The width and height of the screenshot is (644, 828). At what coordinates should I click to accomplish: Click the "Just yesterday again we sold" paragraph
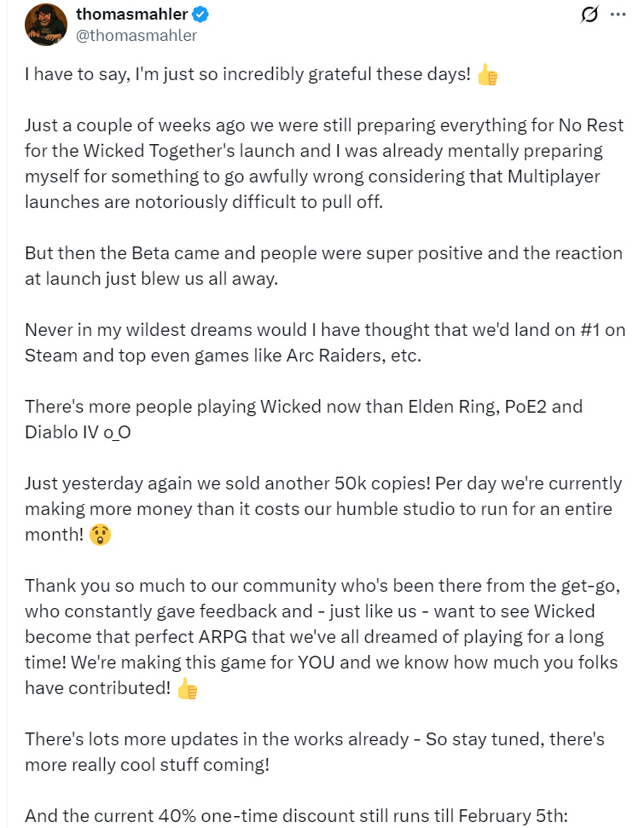click(x=324, y=508)
